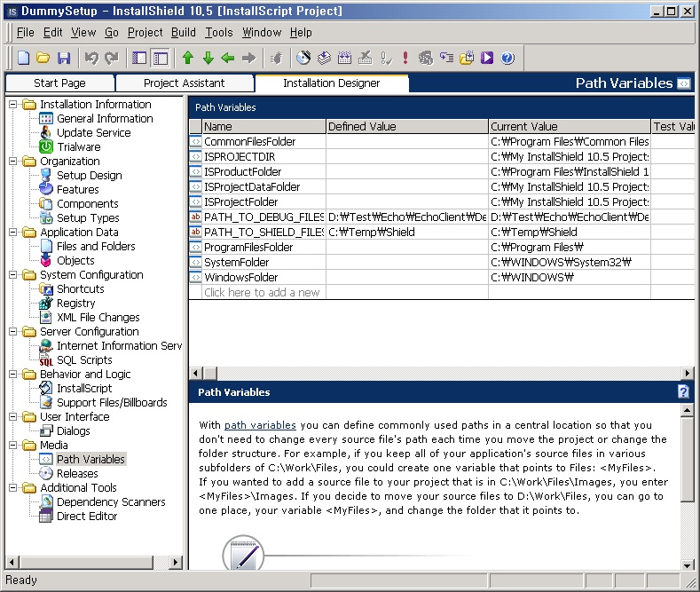Collapse the Installation Information node
The height and width of the screenshot is (592, 700).
12,105
